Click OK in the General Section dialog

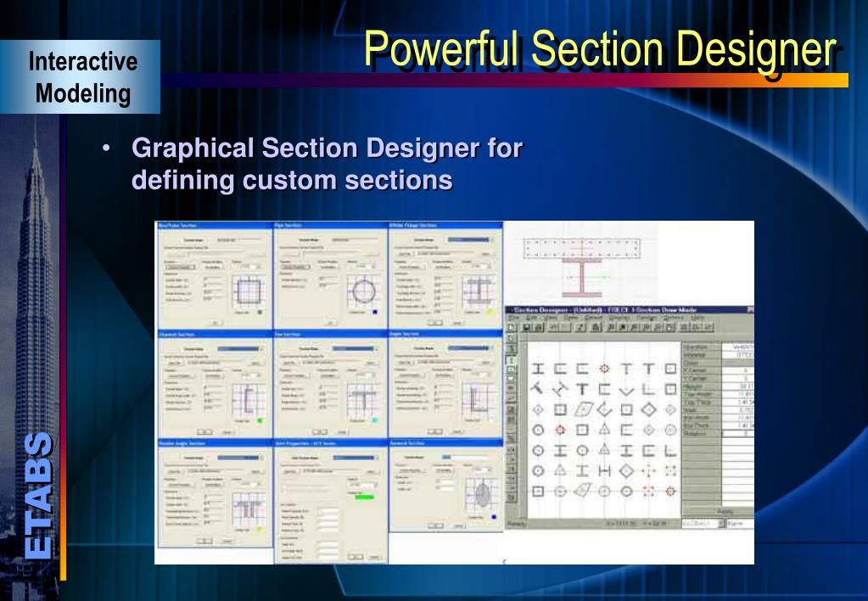coord(435,525)
